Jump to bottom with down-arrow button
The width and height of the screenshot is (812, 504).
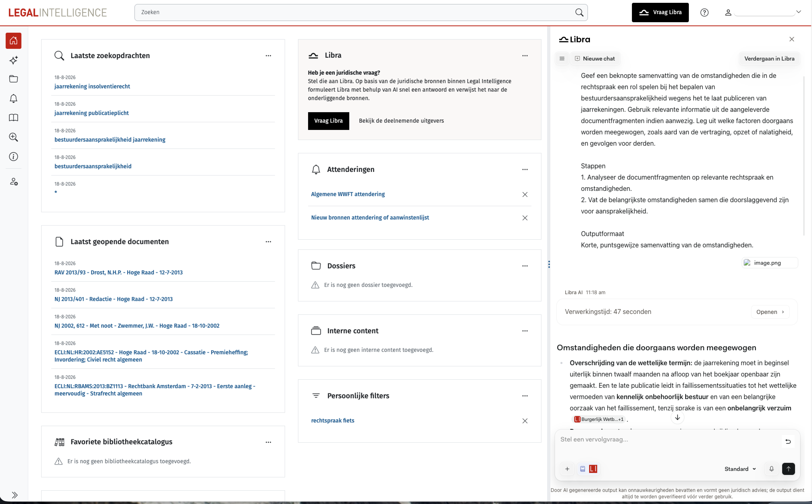click(677, 417)
